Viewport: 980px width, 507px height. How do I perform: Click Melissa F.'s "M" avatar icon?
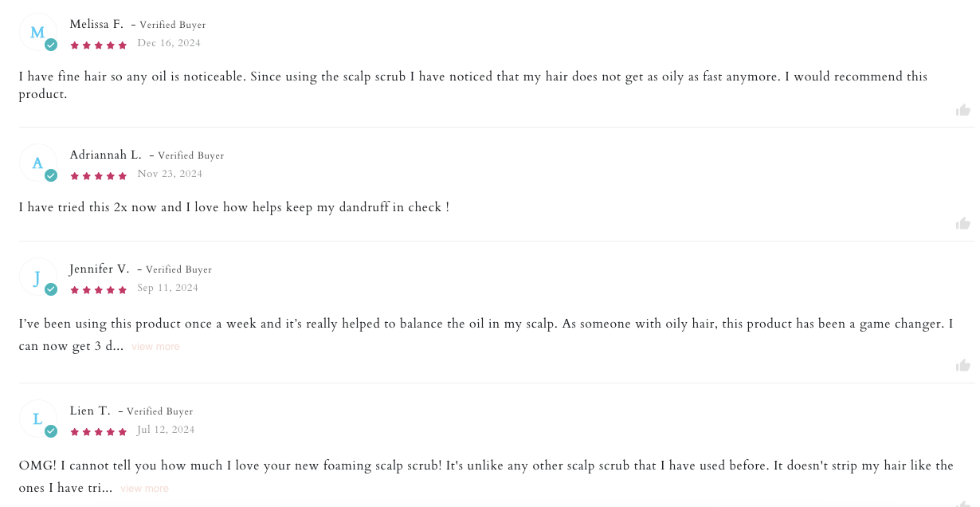[37, 33]
